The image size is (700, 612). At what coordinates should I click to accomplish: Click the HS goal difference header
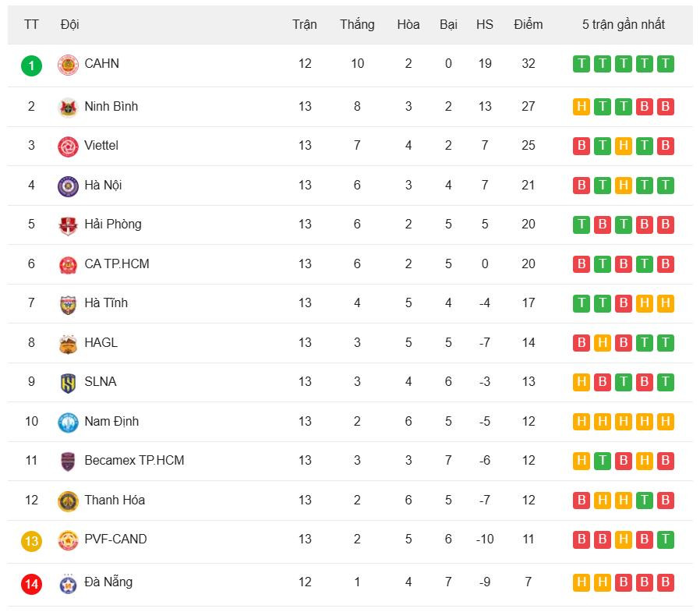[485, 24]
